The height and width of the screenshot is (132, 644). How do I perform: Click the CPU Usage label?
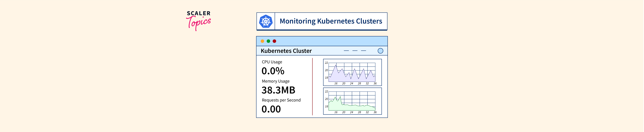[x=272, y=62]
